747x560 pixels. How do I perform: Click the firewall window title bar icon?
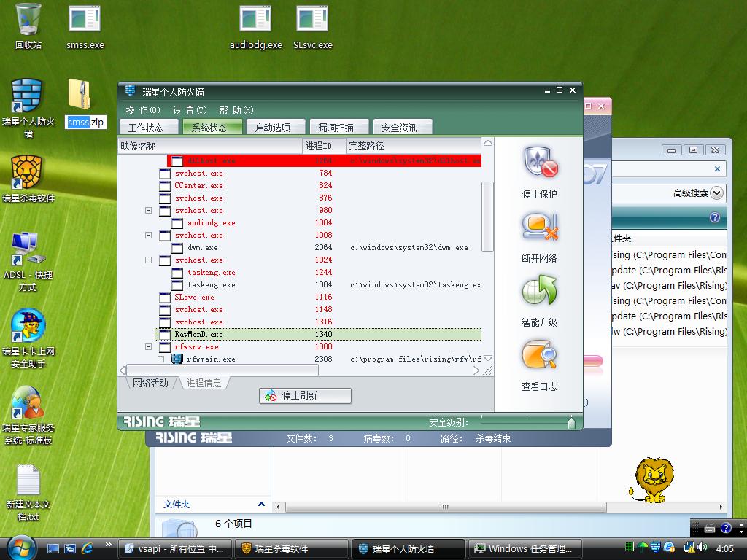[130, 90]
